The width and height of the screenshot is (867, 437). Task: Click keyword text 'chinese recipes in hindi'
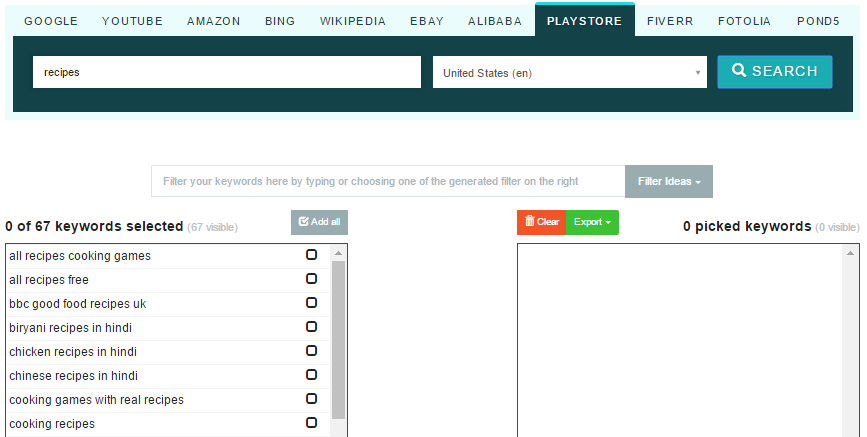tap(73, 376)
